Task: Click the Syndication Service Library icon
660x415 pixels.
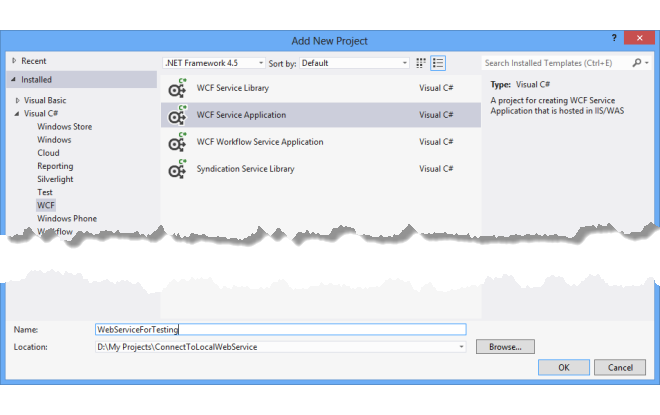Action: (x=177, y=169)
